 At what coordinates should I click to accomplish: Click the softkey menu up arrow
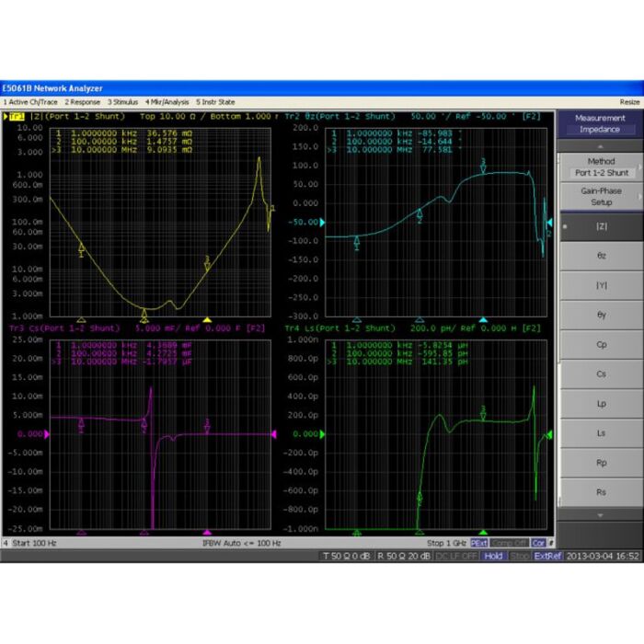click(600, 146)
